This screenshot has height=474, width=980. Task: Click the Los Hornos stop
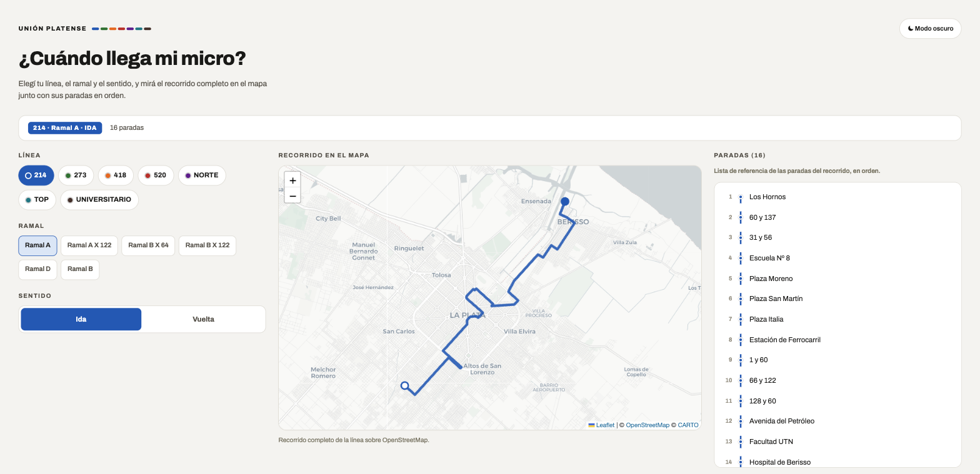click(837, 197)
